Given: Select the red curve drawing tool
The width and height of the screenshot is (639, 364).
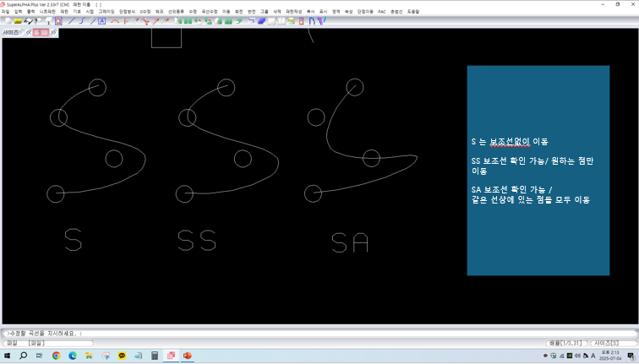Looking at the screenshot, I should click(115, 21).
